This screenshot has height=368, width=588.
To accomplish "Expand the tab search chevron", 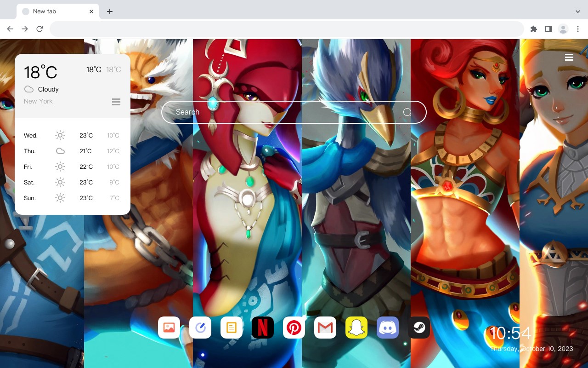I will (x=578, y=11).
